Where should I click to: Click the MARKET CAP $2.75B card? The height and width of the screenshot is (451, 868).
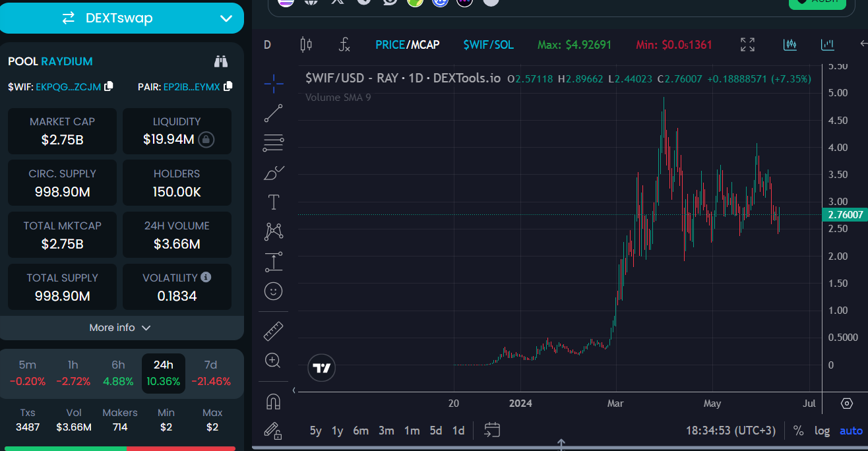(62, 131)
